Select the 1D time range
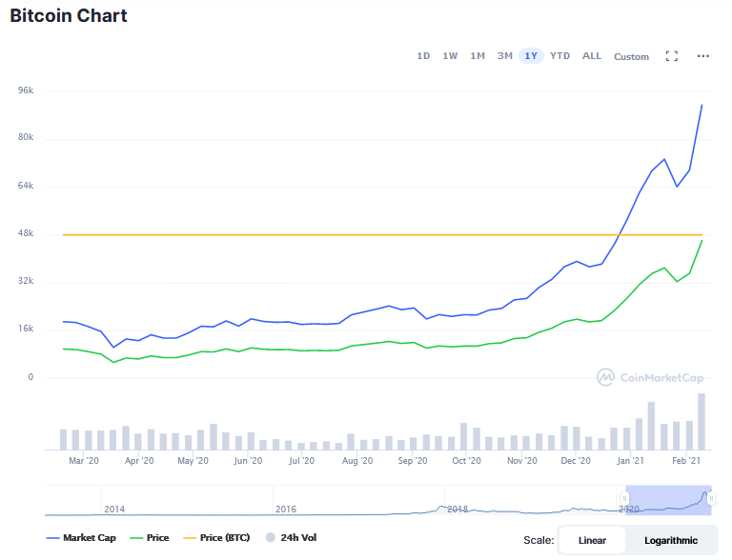The height and width of the screenshot is (560, 732). point(423,56)
